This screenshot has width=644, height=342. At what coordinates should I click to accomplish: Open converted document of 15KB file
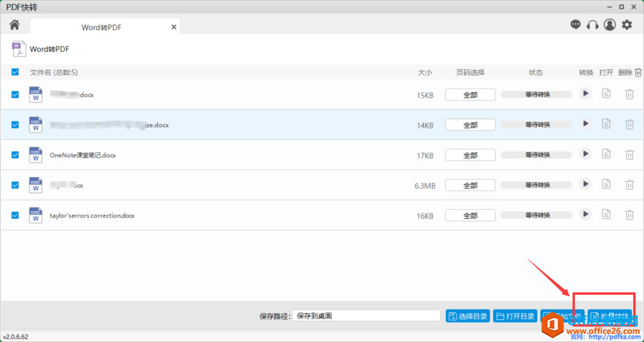606,94
